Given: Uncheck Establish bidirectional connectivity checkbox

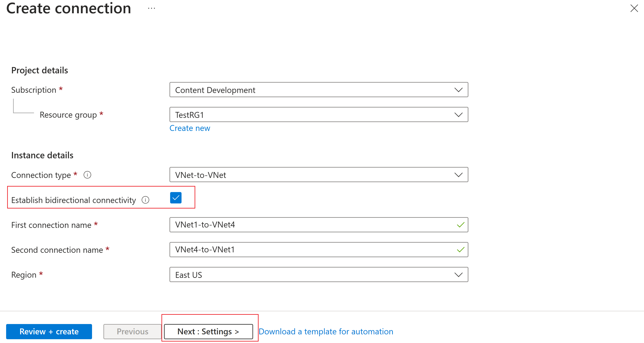Looking at the screenshot, I should pyautogui.click(x=176, y=198).
